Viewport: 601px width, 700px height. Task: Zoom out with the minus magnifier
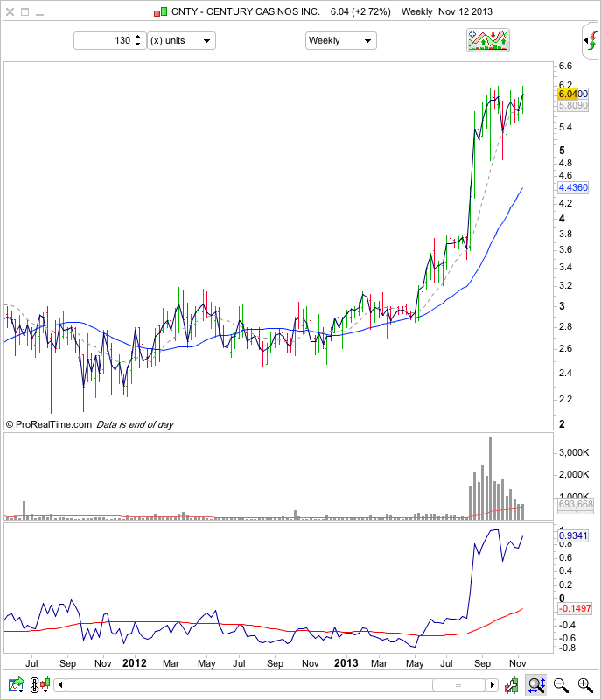(x=561, y=685)
